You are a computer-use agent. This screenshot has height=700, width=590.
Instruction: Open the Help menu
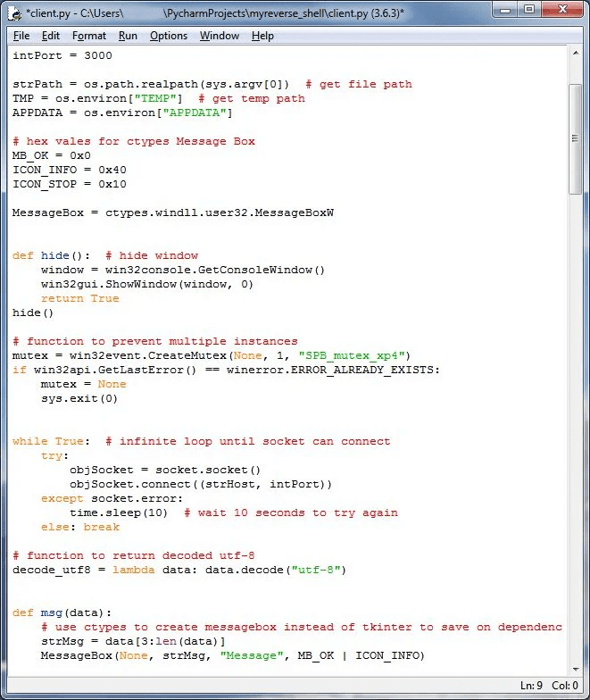[262, 36]
